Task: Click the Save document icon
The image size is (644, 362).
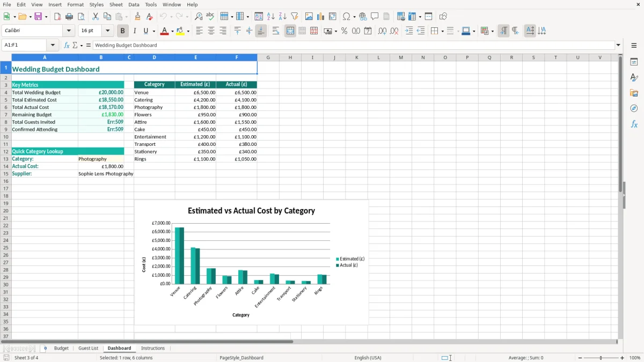Action: pyautogui.click(x=38, y=16)
